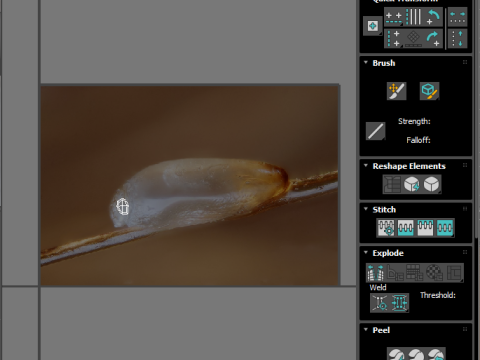
Task: Click Align Vertically in Place icon
Action: [394, 39]
